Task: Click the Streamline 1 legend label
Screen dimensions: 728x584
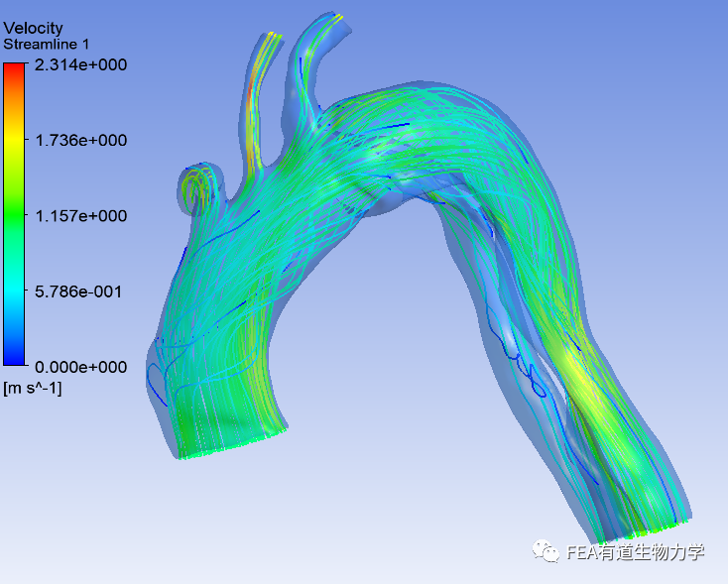Action: coord(46,45)
